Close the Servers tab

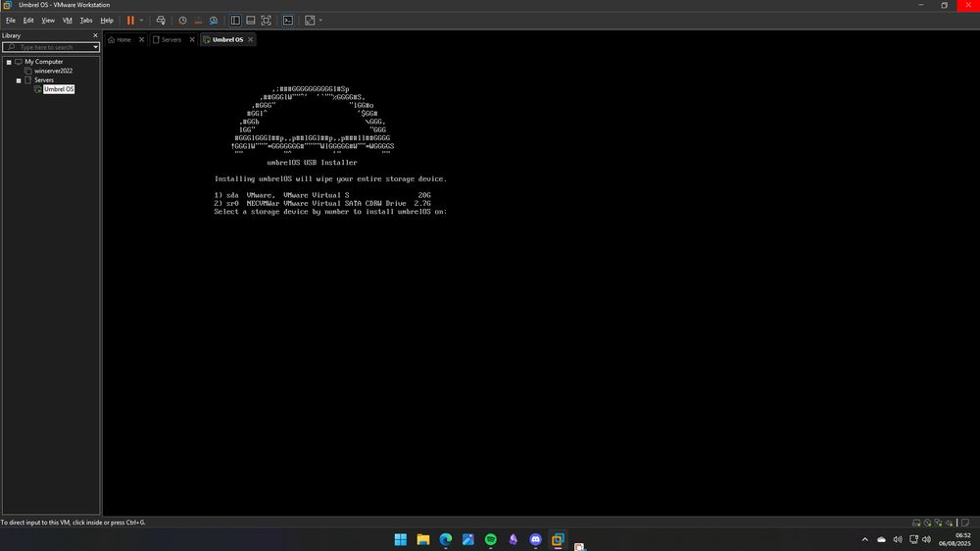(192, 39)
